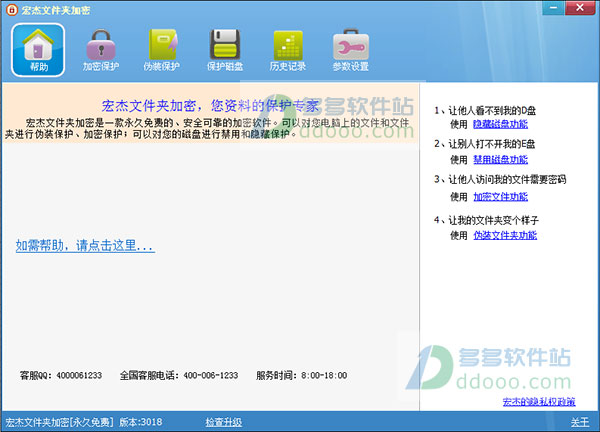Select the 伪装保护 notebook icon
The width and height of the screenshot is (600, 432).
161,50
